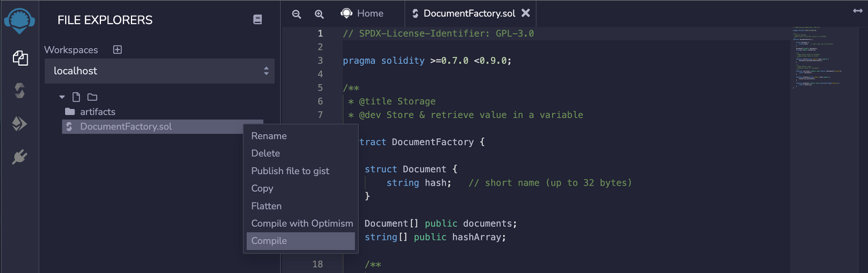Switch to the Home tab
Image resolution: width=868 pixels, height=273 pixels.
tap(362, 14)
